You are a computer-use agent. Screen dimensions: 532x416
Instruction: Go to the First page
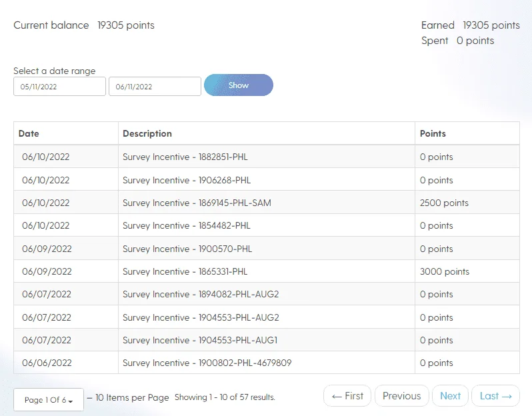[x=347, y=395]
